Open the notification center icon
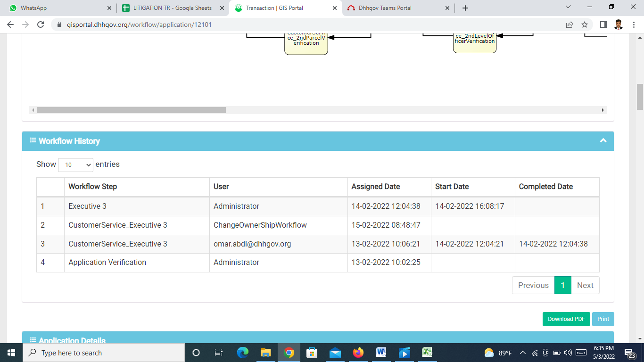The width and height of the screenshot is (644, 362). (630, 354)
